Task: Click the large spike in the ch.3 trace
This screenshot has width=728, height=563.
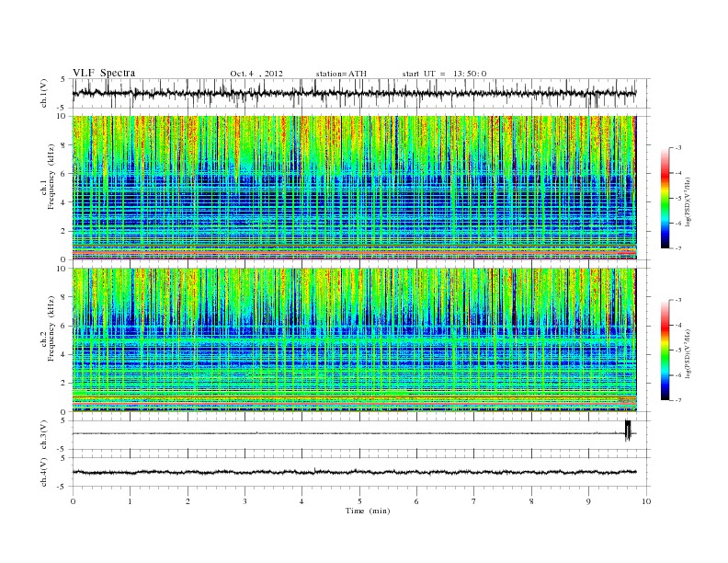Action: 628,431
